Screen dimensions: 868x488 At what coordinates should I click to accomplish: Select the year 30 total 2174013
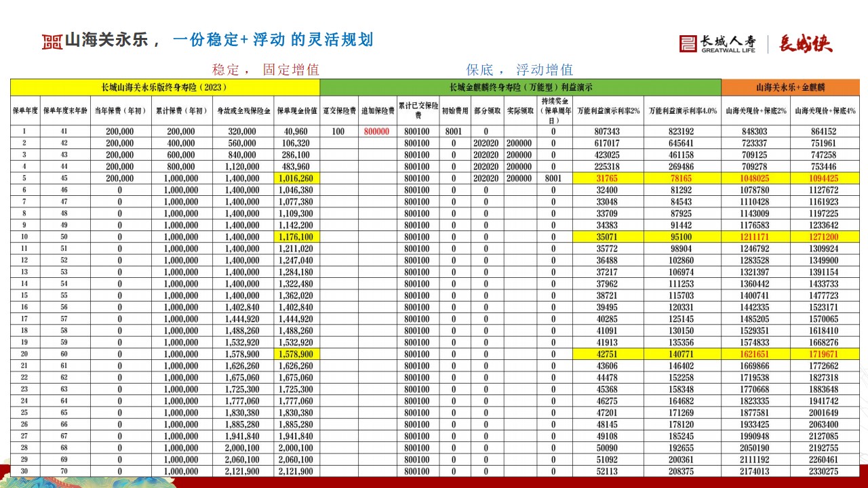coord(755,471)
